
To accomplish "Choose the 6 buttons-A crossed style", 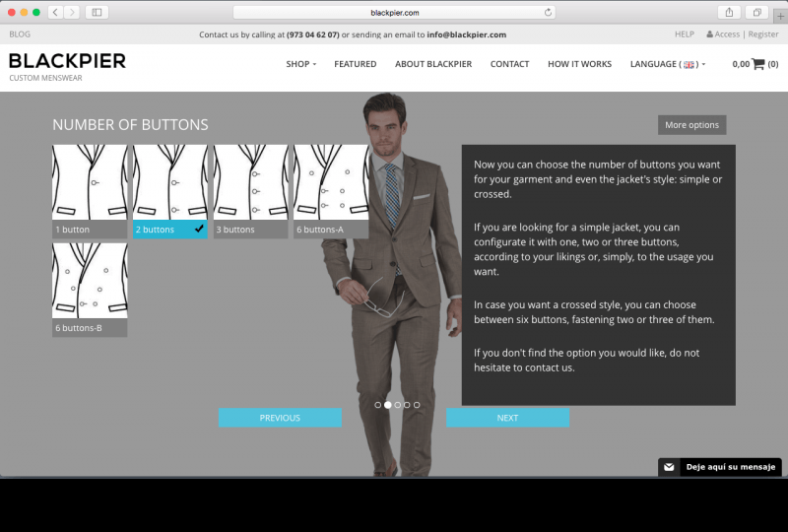I will [331, 191].
